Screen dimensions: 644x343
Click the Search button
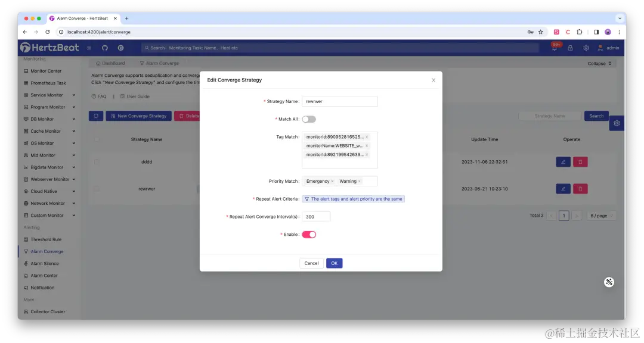tap(596, 116)
